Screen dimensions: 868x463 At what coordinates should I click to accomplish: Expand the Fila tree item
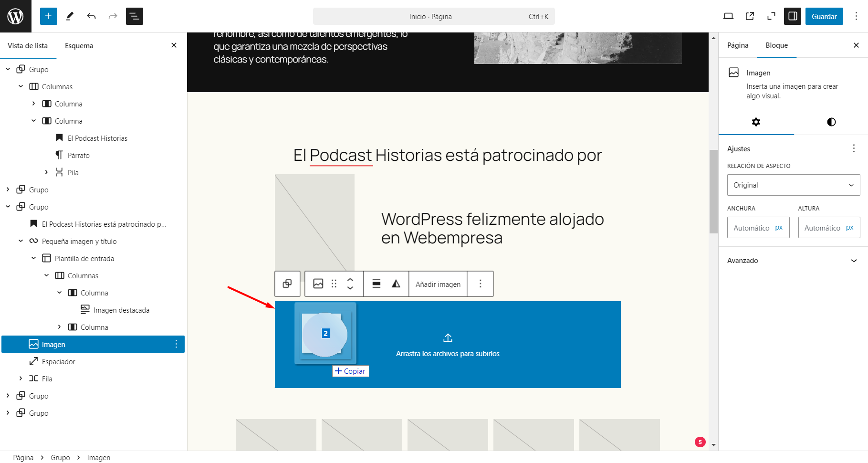point(21,379)
